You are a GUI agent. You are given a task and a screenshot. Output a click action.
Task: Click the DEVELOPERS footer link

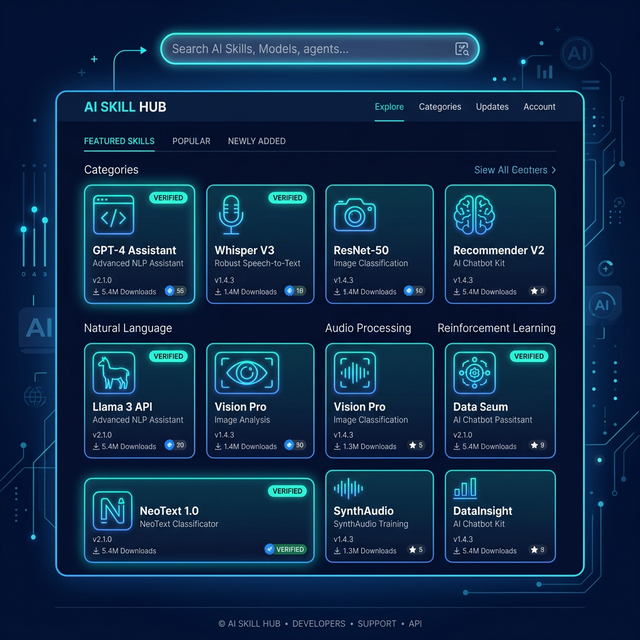319,624
